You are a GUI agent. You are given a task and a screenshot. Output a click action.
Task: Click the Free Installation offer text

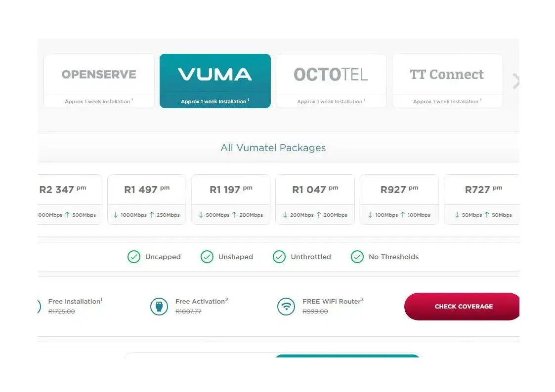[x=75, y=301]
